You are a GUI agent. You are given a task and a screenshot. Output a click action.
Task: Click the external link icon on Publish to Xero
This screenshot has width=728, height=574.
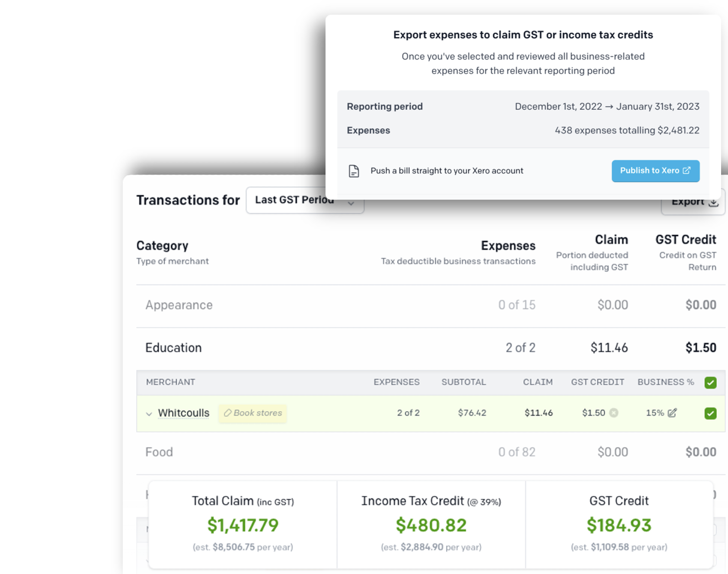686,171
